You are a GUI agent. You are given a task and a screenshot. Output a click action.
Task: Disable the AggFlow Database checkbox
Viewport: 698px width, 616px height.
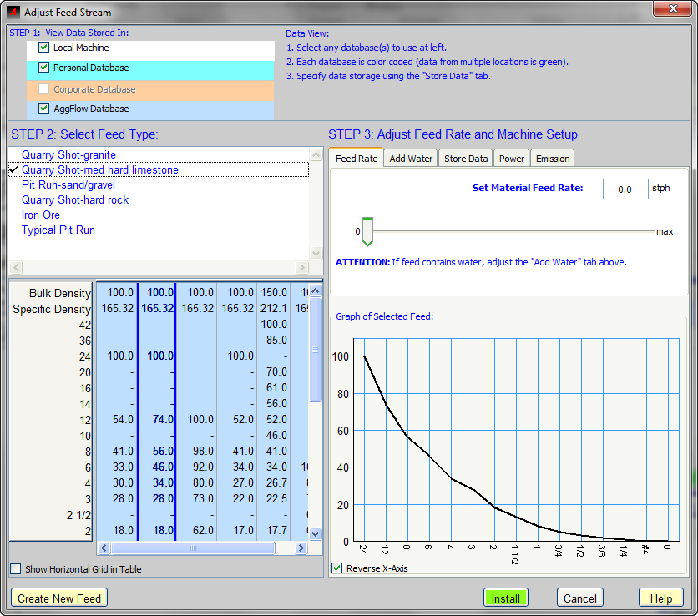point(44,109)
